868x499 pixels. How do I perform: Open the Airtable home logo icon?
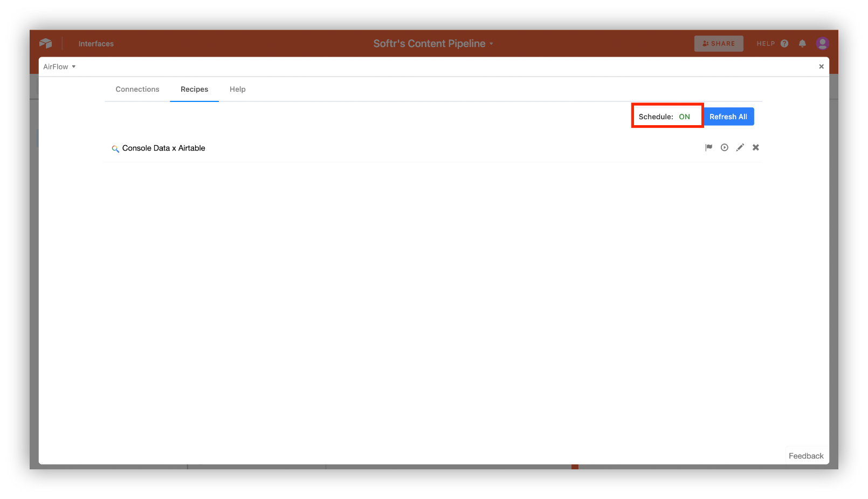[x=46, y=43]
